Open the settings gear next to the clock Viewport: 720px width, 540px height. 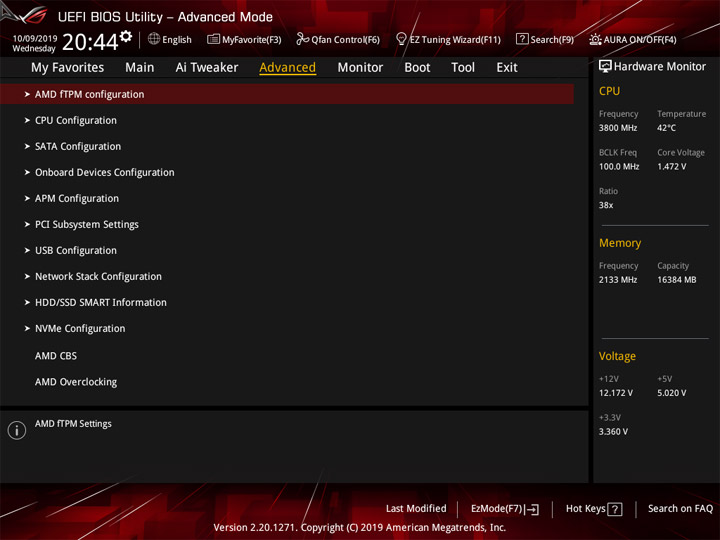point(126,36)
